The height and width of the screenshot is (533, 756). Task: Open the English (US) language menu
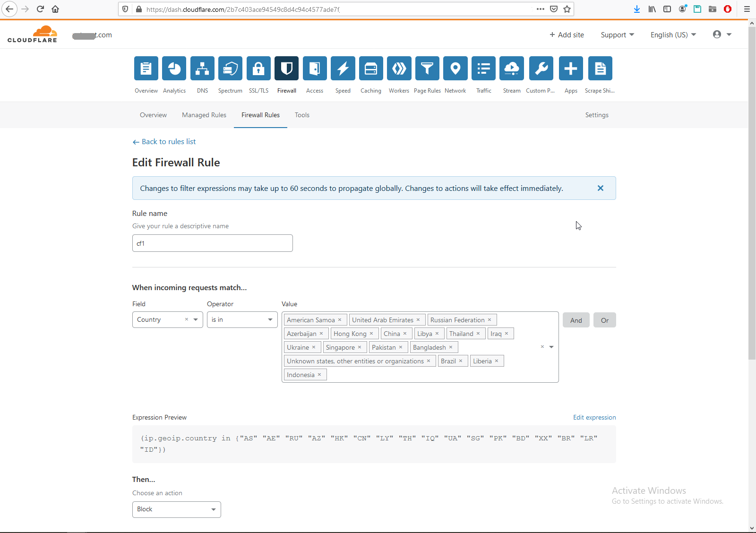673,35
